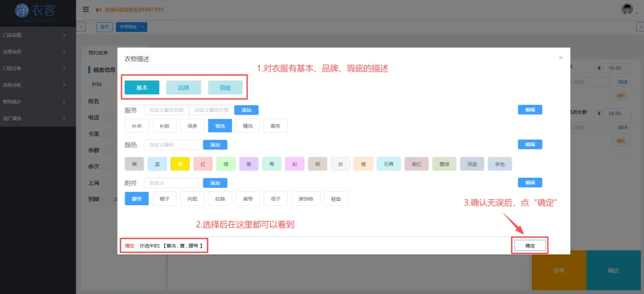Deselect the 普洗 service option
Viewport: 644px width, 294px height.
pos(219,126)
